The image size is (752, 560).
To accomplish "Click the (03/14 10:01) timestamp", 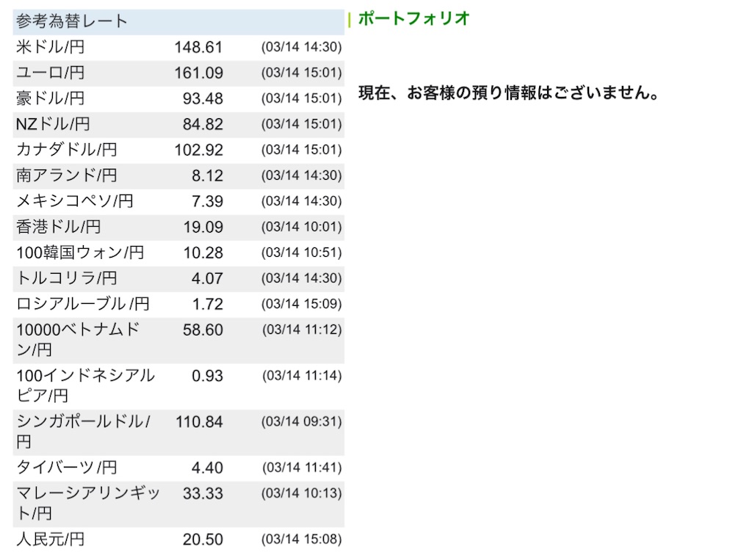I will tap(302, 227).
